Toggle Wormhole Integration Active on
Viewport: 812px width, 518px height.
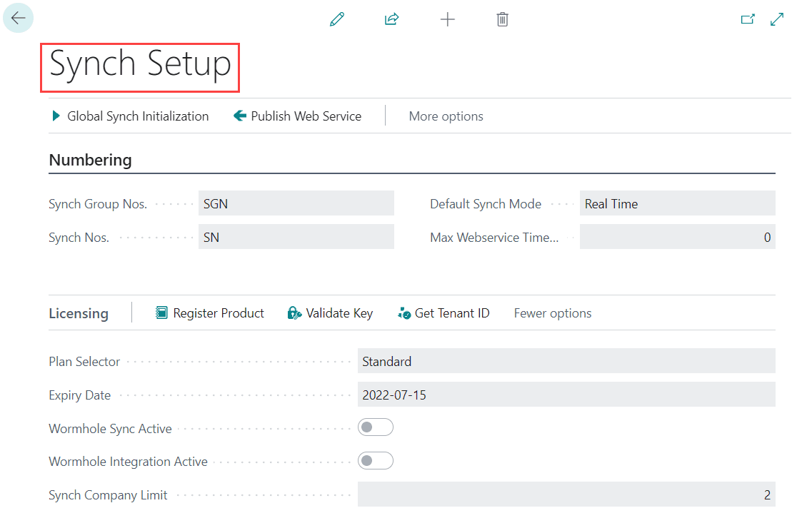tap(375, 461)
